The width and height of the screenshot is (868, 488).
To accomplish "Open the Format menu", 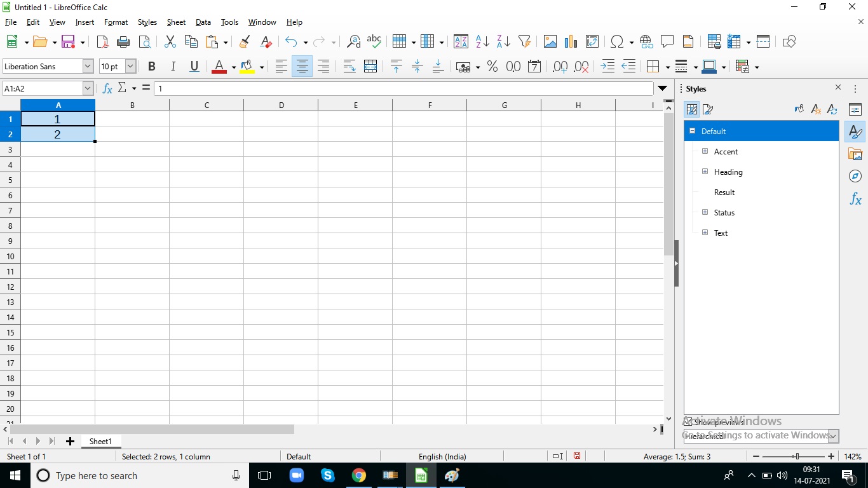I will 116,22.
